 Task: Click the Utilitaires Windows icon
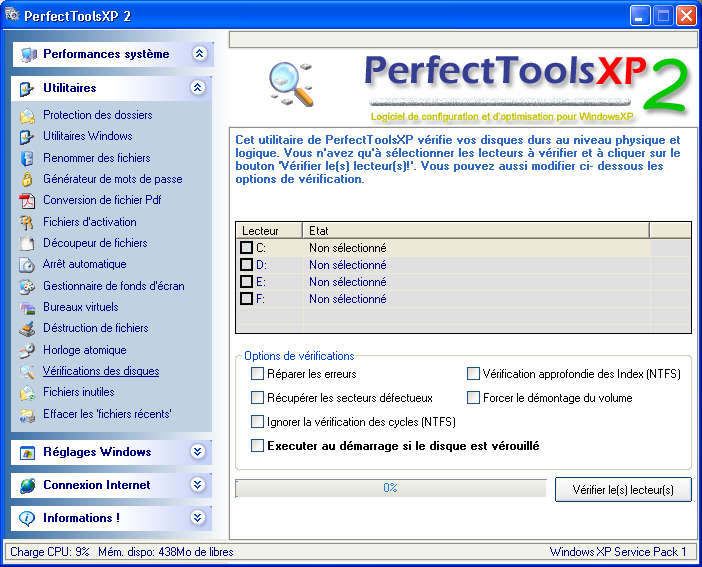point(27,137)
